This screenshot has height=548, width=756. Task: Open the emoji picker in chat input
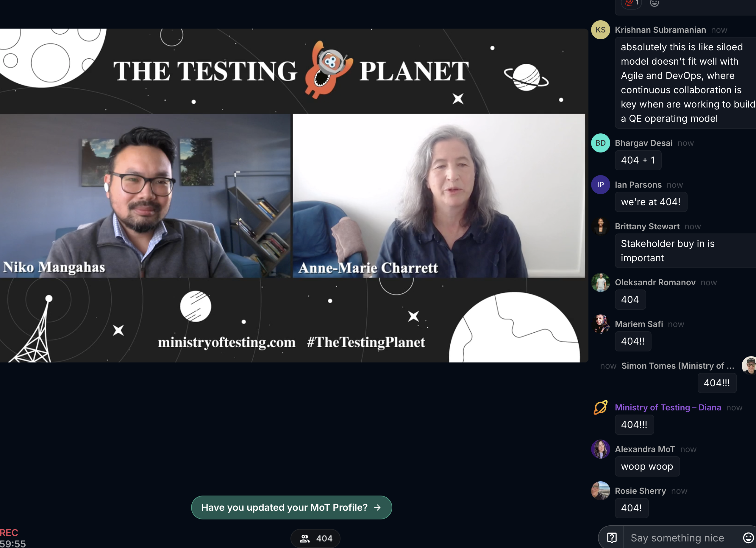click(x=748, y=538)
